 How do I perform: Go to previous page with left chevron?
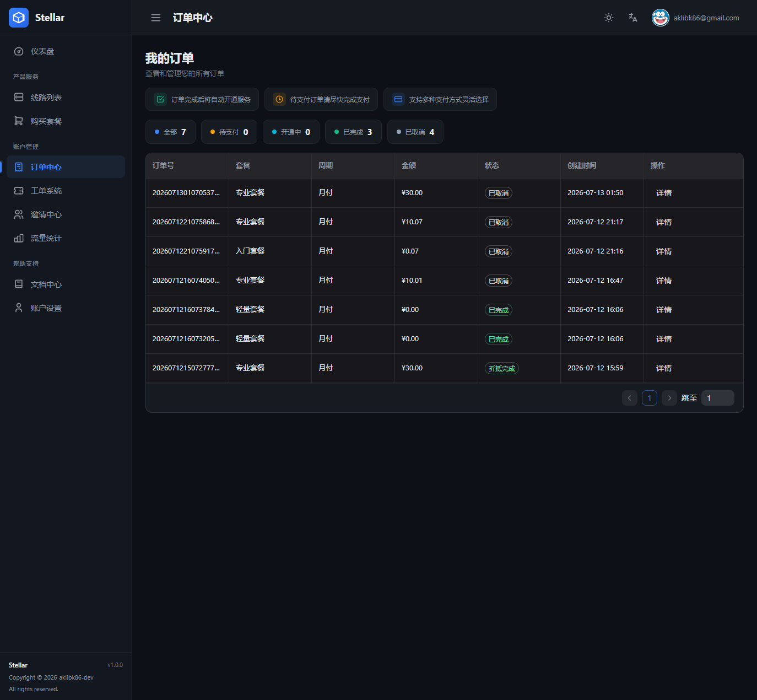(x=630, y=398)
